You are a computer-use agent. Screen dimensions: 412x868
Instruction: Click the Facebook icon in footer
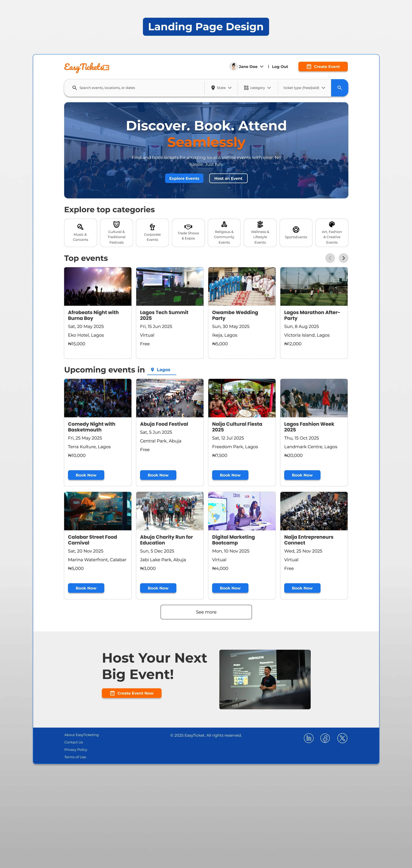coord(325,738)
